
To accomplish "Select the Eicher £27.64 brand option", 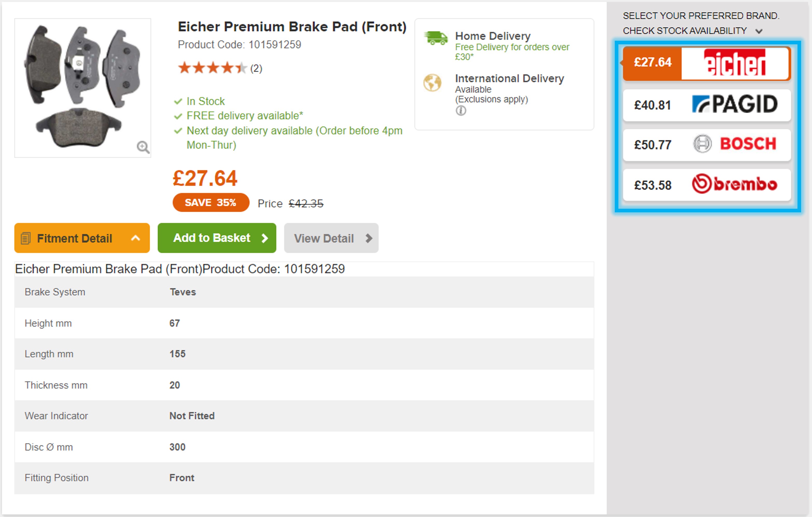I will 707,63.
